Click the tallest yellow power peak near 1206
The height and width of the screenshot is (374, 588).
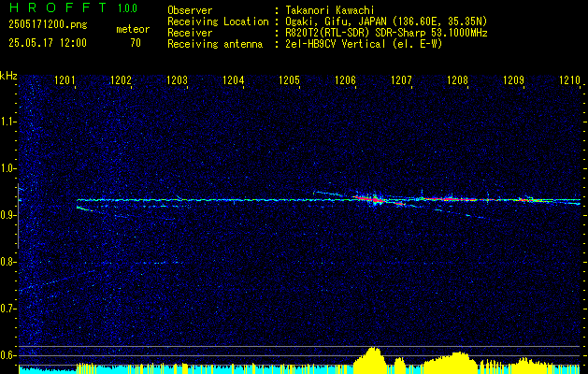(x=373, y=360)
